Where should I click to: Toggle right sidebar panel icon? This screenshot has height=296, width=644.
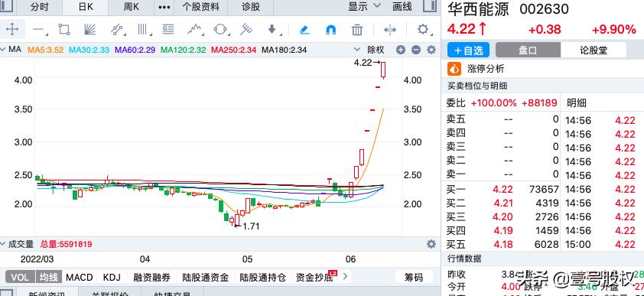(429, 7)
